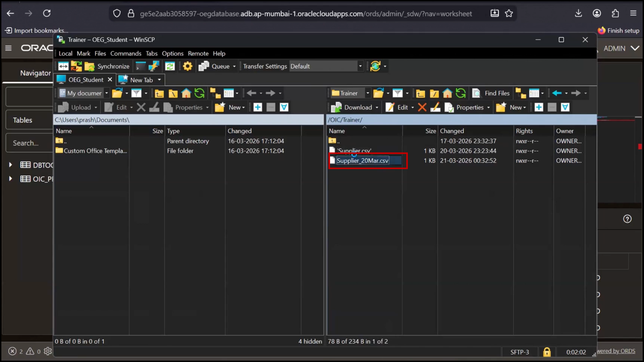Open session in PuTTY icon

click(x=154, y=66)
